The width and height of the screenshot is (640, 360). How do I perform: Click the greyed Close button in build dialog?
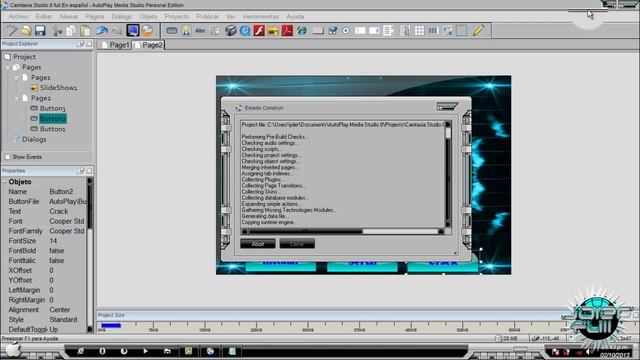(x=297, y=244)
